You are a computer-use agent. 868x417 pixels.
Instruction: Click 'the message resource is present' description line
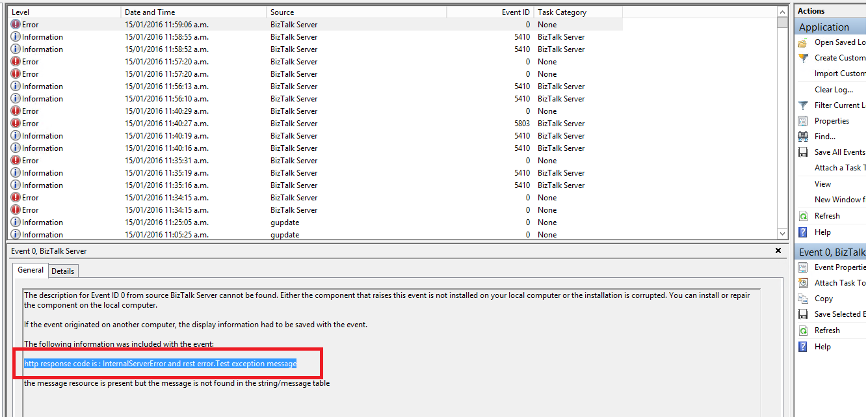pyautogui.click(x=177, y=383)
